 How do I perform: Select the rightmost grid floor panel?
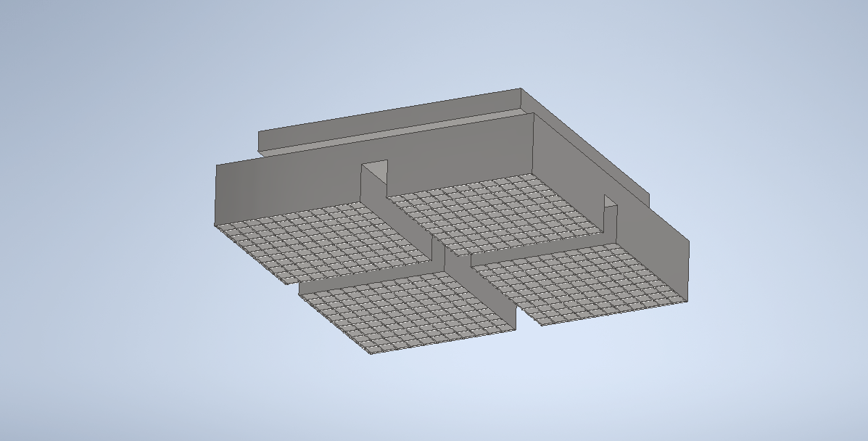pyautogui.click(x=579, y=284)
